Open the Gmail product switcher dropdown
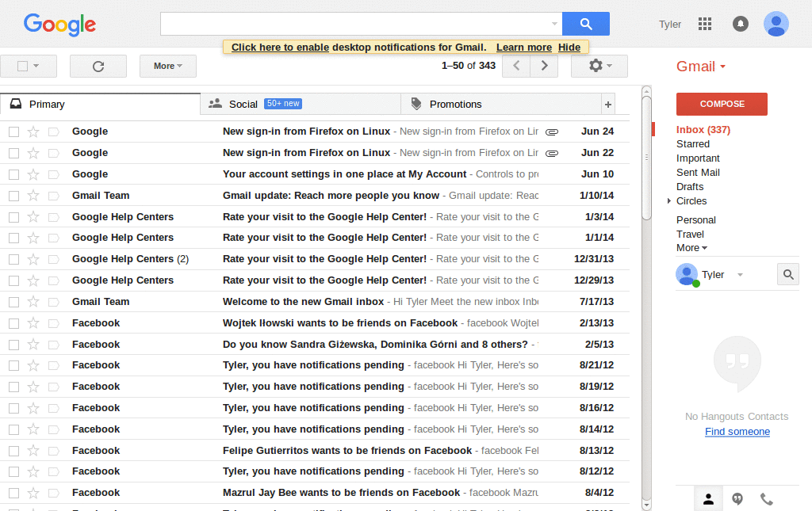Screen dimensions: 812x511 pos(701,67)
